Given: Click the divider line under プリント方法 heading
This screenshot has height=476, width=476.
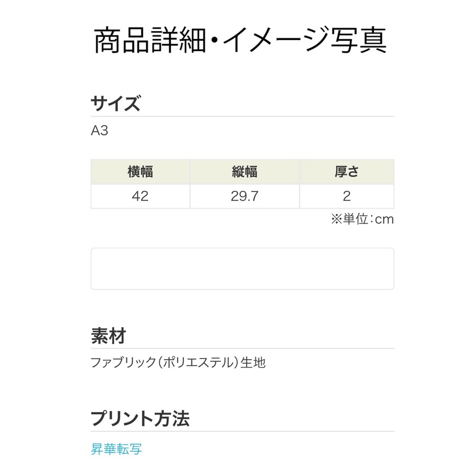Looking at the screenshot, I should 242,432.
